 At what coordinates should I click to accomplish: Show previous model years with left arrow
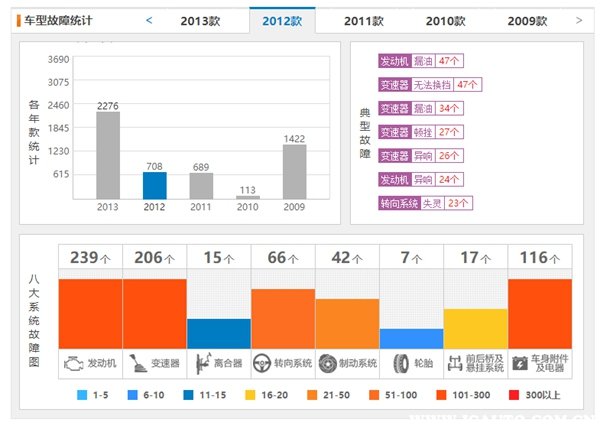149,20
